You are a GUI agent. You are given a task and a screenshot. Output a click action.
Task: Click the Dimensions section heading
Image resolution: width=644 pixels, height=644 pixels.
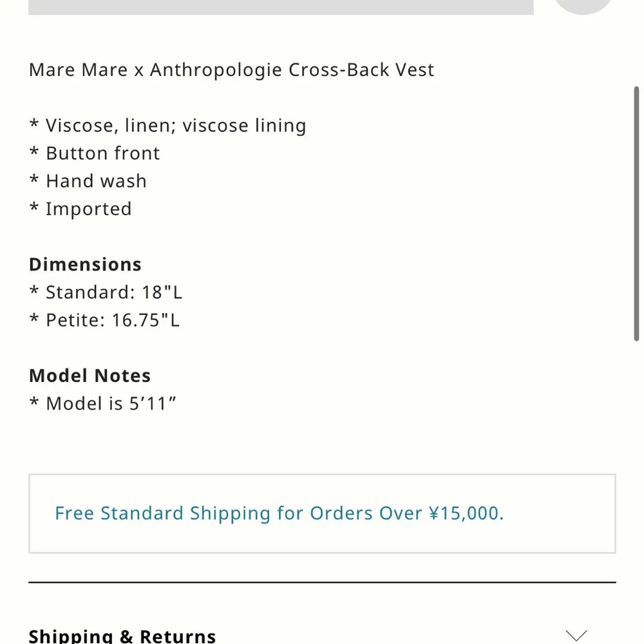(x=84, y=264)
